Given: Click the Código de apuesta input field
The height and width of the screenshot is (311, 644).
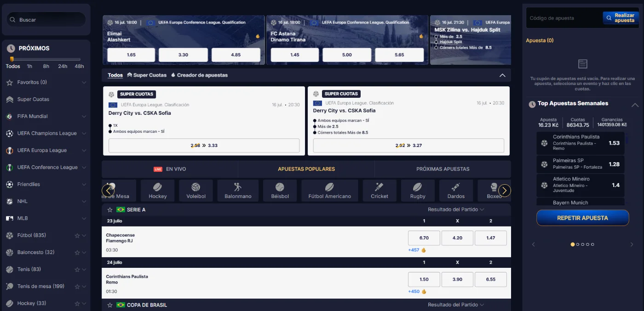Looking at the screenshot, I should (564, 18).
